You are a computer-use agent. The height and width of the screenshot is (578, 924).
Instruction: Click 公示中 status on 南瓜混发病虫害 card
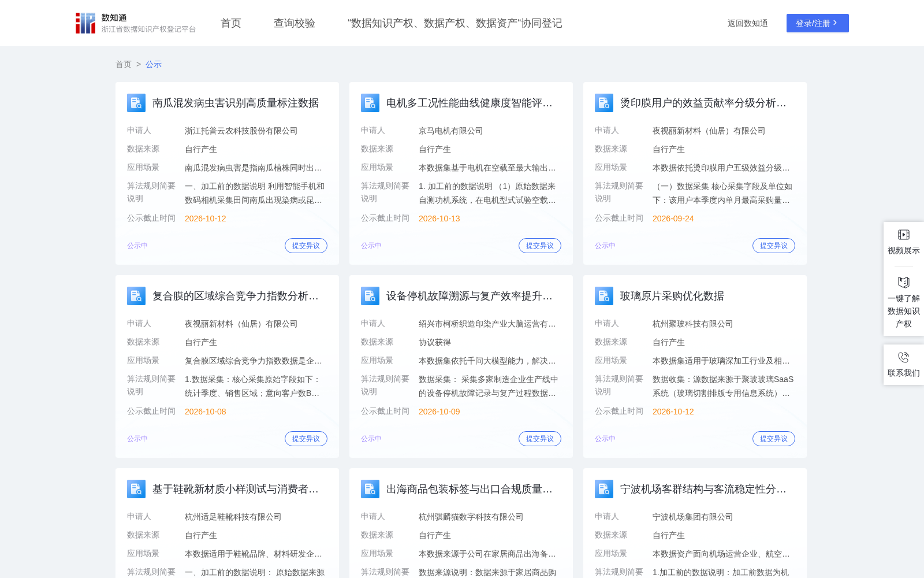pyautogui.click(x=137, y=246)
